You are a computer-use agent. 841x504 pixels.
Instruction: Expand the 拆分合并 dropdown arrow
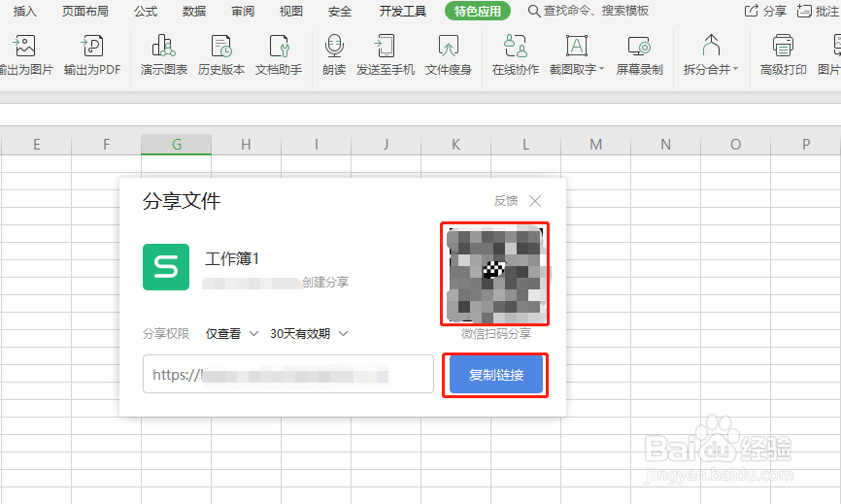pos(735,69)
